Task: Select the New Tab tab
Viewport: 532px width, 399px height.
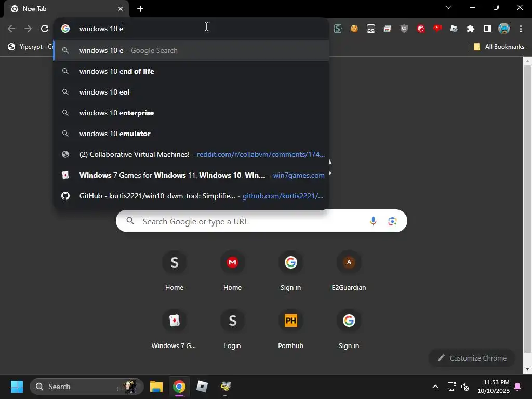Action: coord(66,9)
